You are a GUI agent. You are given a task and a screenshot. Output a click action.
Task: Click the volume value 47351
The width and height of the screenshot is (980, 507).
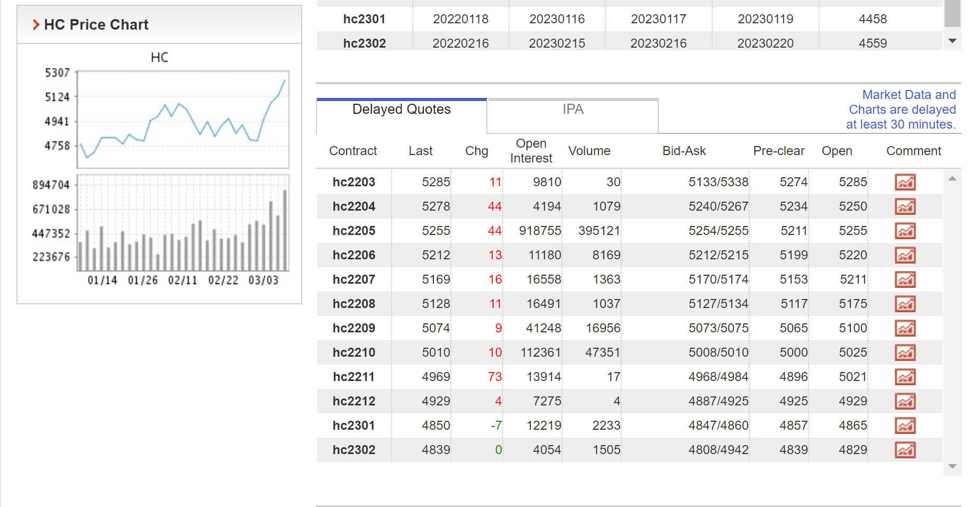coord(603,352)
